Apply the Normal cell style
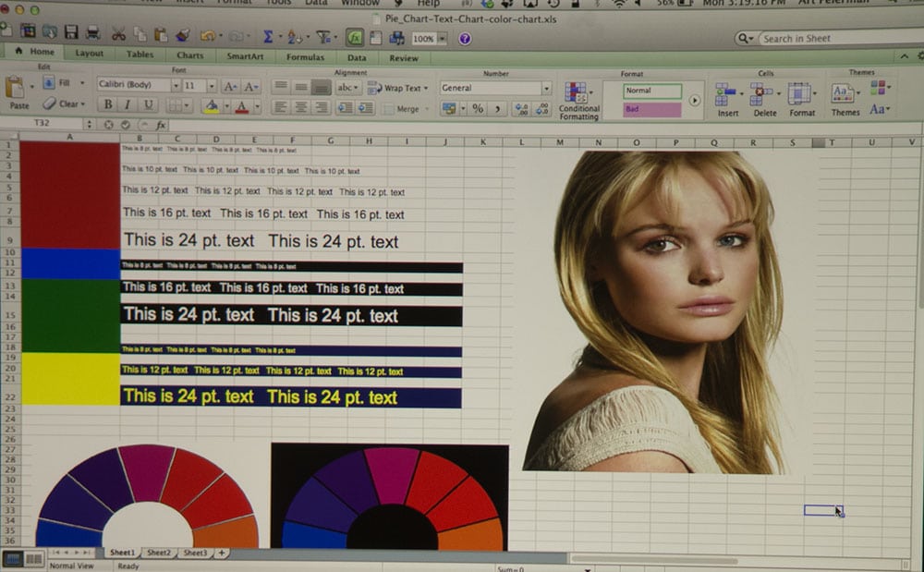This screenshot has height=572, width=924. 651,91
